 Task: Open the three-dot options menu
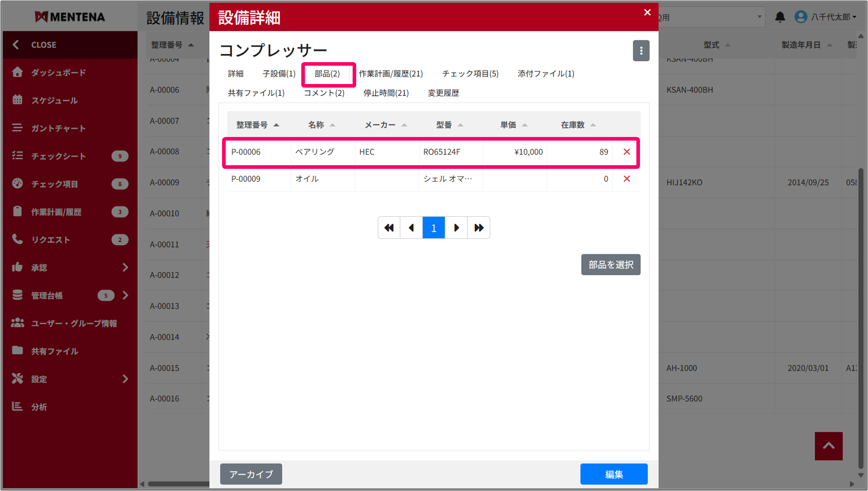coord(641,51)
